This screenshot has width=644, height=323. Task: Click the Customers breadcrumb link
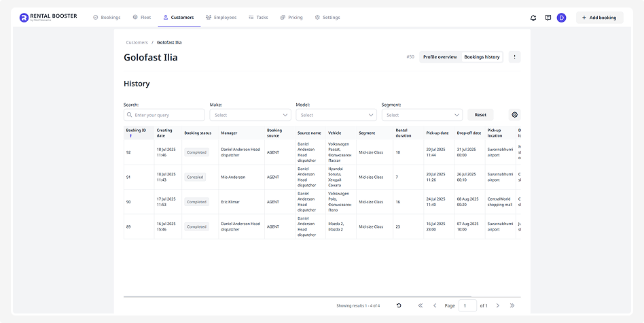point(137,42)
